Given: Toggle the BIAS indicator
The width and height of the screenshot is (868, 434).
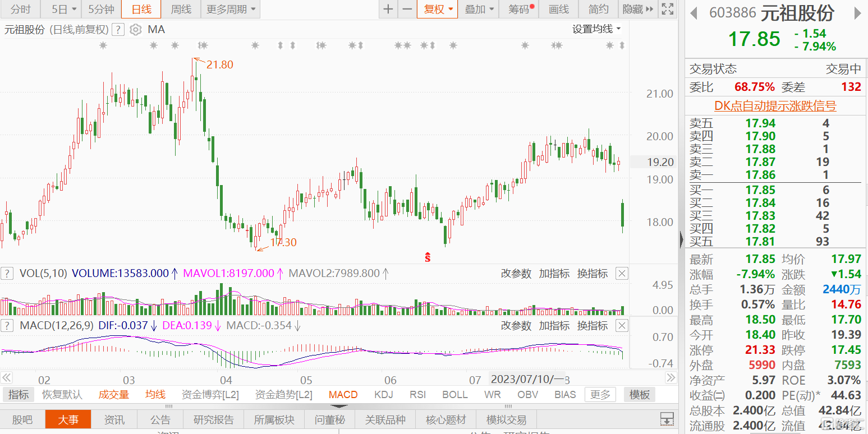Looking at the screenshot, I should click(x=565, y=394).
